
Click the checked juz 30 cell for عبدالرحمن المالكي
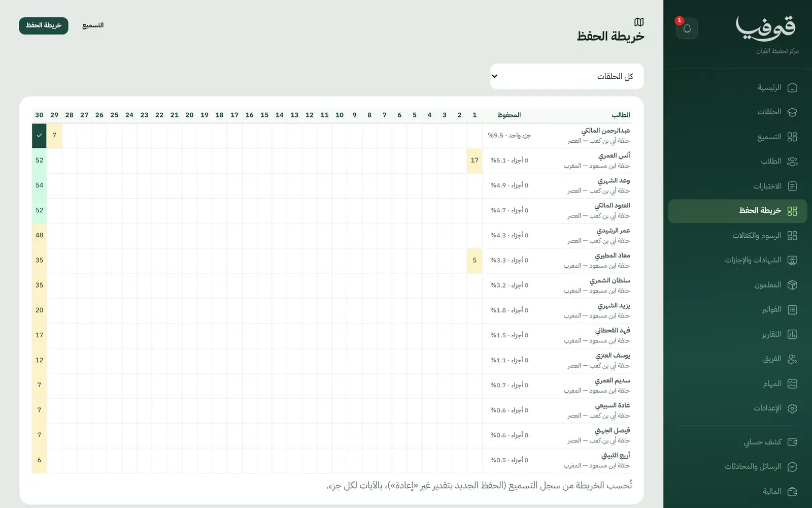click(x=39, y=136)
